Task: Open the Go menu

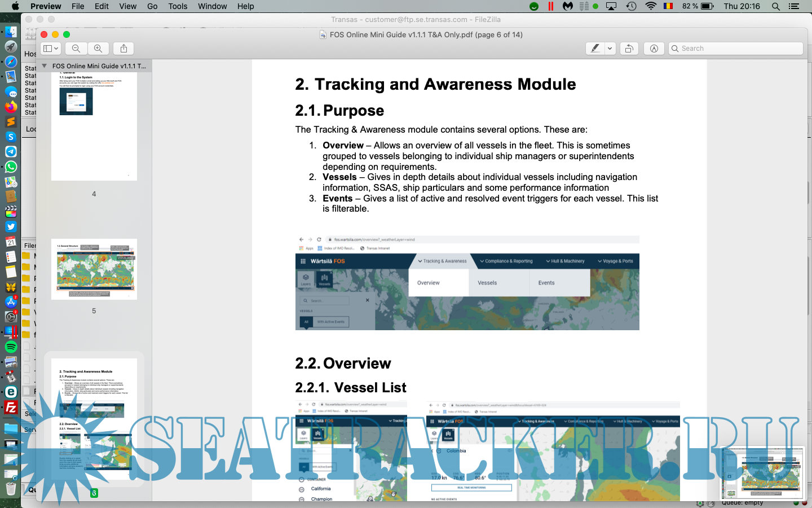Action: [x=152, y=6]
